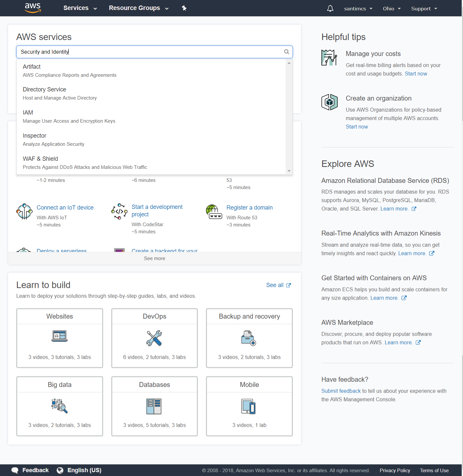
Task: Expand the Resource Groups menu
Action: point(139,8)
